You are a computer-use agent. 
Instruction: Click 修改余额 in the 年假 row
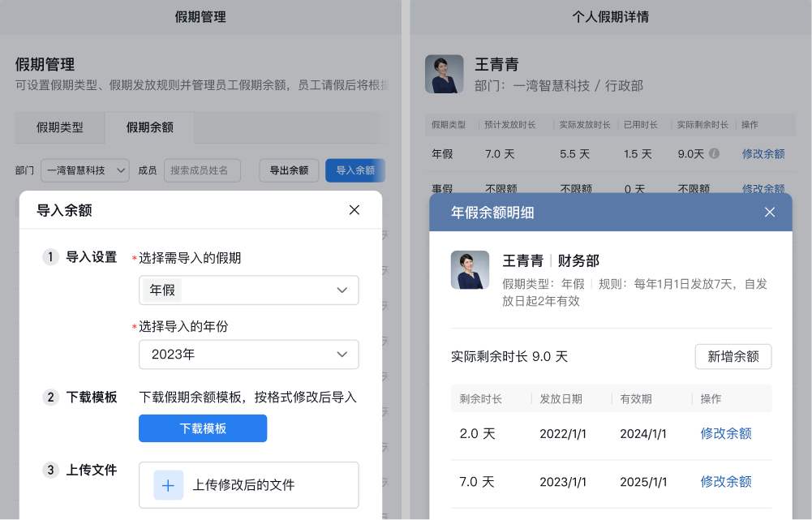[x=763, y=153]
